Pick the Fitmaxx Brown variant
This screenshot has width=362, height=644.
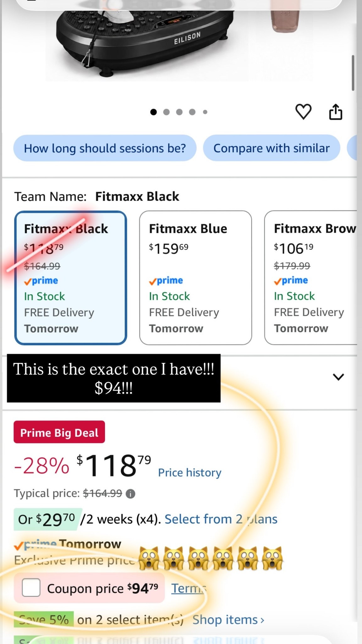tap(311, 278)
